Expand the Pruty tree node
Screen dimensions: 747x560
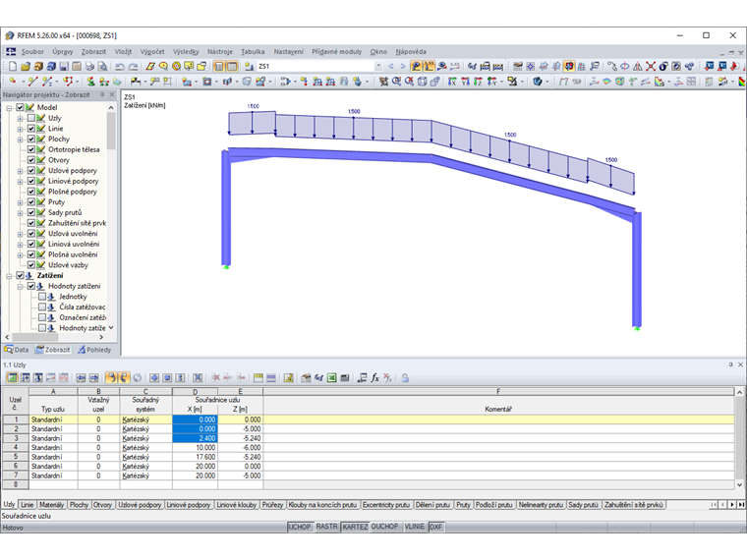pyautogui.click(x=20, y=202)
